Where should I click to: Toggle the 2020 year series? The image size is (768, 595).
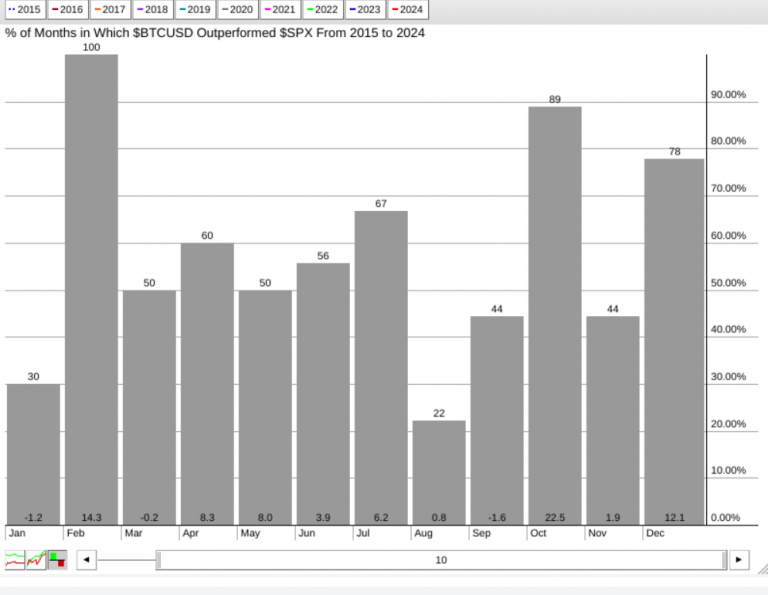tap(238, 10)
